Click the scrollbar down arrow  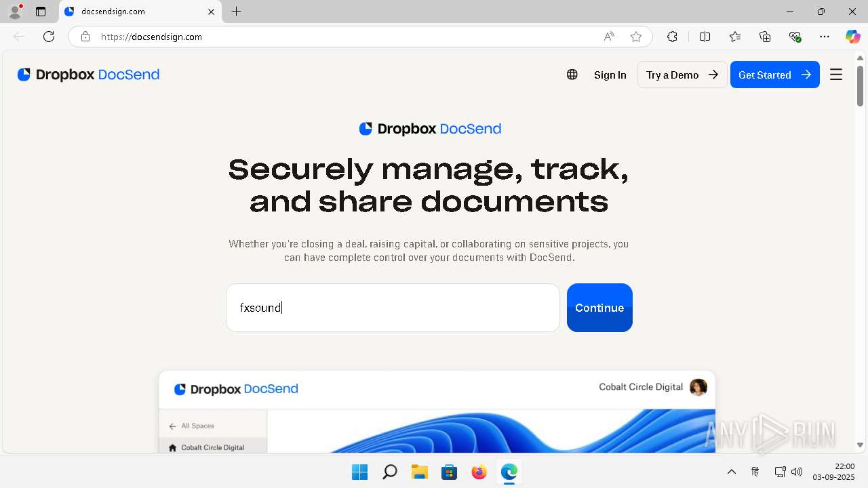[x=860, y=445]
